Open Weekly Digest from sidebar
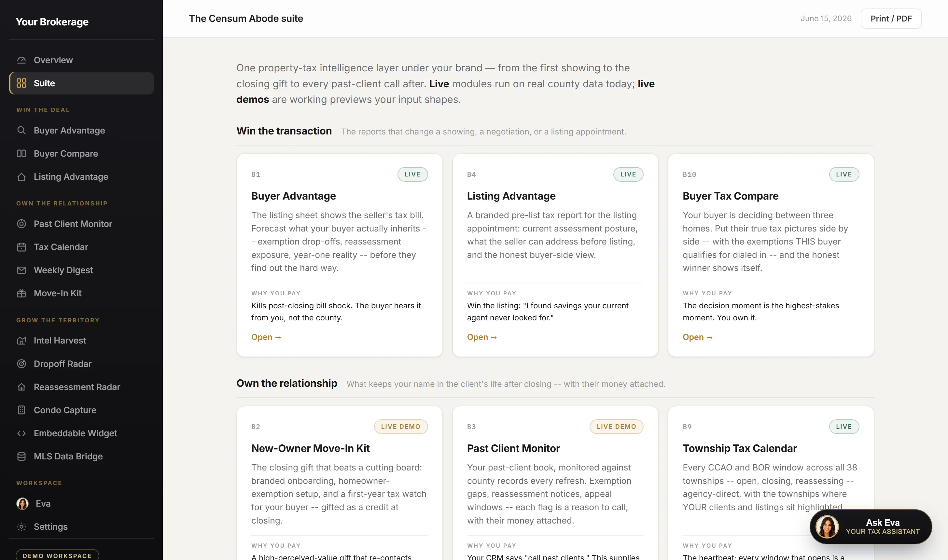The image size is (948, 560). (x=81, y=270)
